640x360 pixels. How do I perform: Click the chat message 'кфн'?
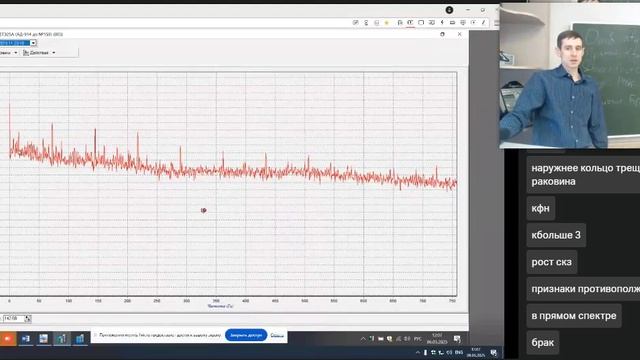540,208
